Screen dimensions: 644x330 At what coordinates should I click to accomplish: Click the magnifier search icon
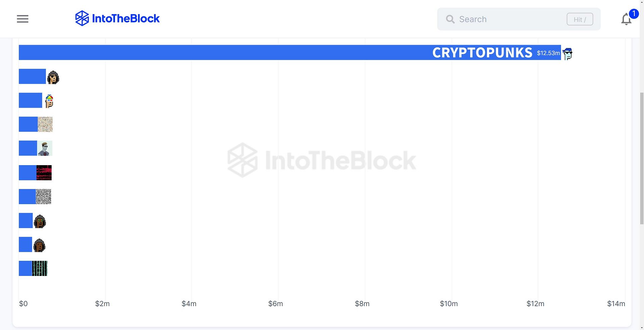450,19
